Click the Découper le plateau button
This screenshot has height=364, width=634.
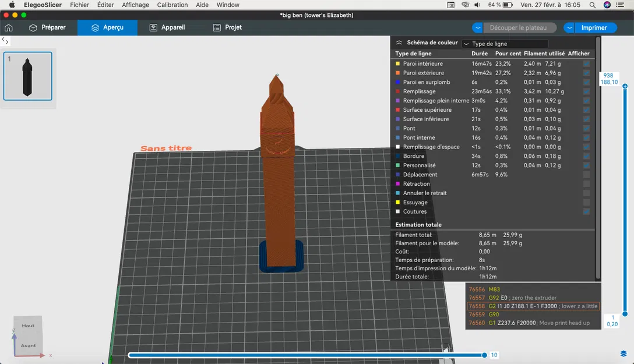[x=519, y=27]
